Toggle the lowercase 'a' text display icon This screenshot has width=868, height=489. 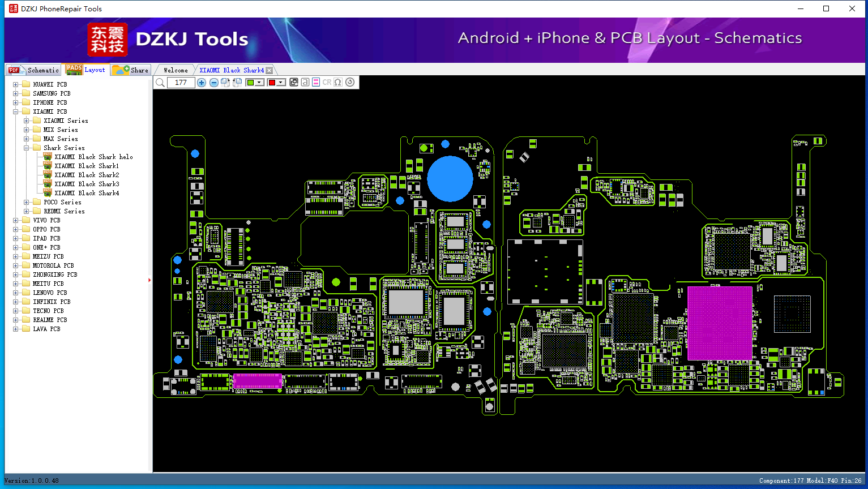(x=305, y=83)
